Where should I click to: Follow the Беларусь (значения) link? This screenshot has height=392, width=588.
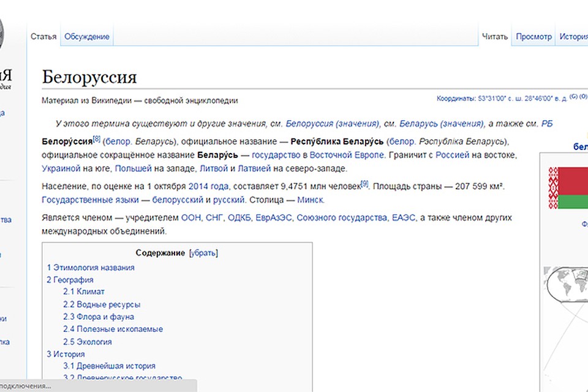[x=442, y=123]
